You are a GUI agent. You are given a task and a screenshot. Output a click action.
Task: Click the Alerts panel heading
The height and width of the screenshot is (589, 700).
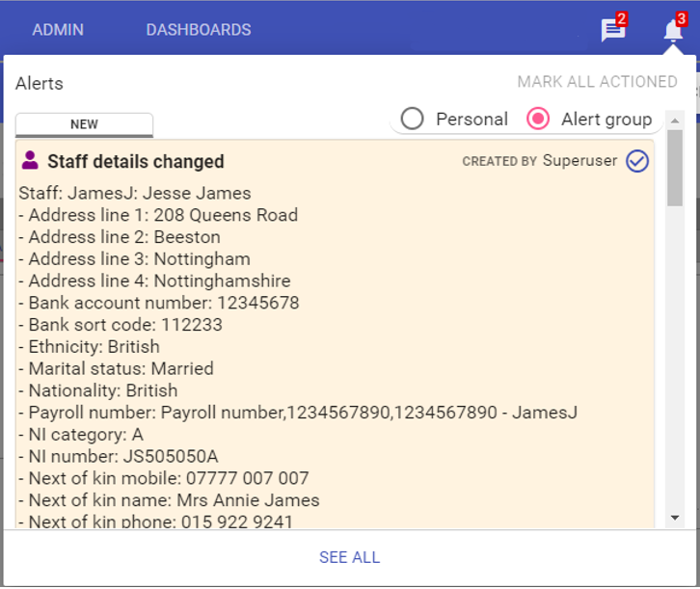40,84
